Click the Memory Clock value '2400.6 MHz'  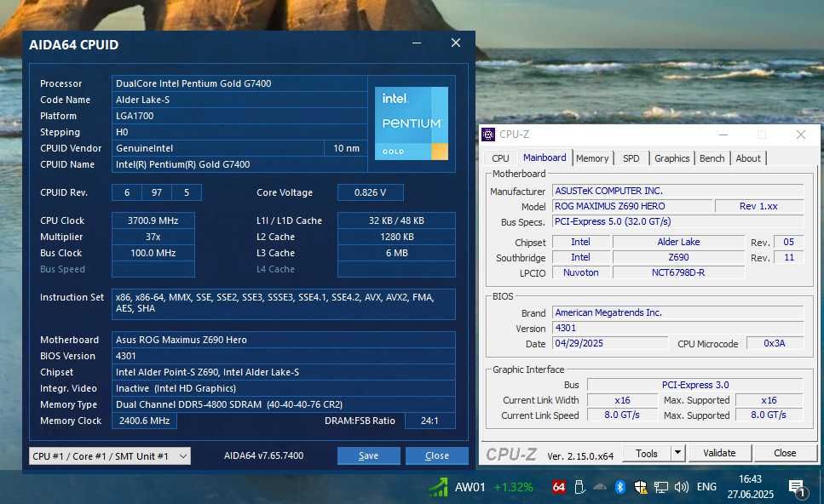(144, 421)
